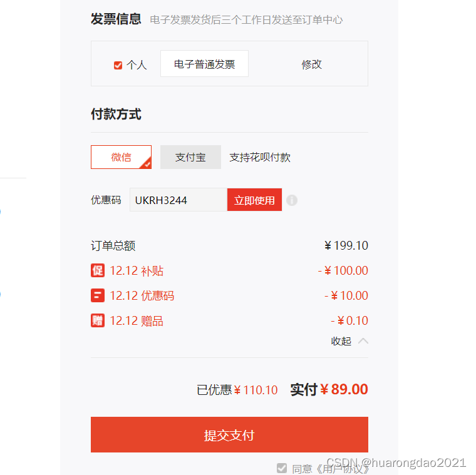Select 支付宝 as the payment method
Viewport: 476px width, 475px height.
pos(190,157)
